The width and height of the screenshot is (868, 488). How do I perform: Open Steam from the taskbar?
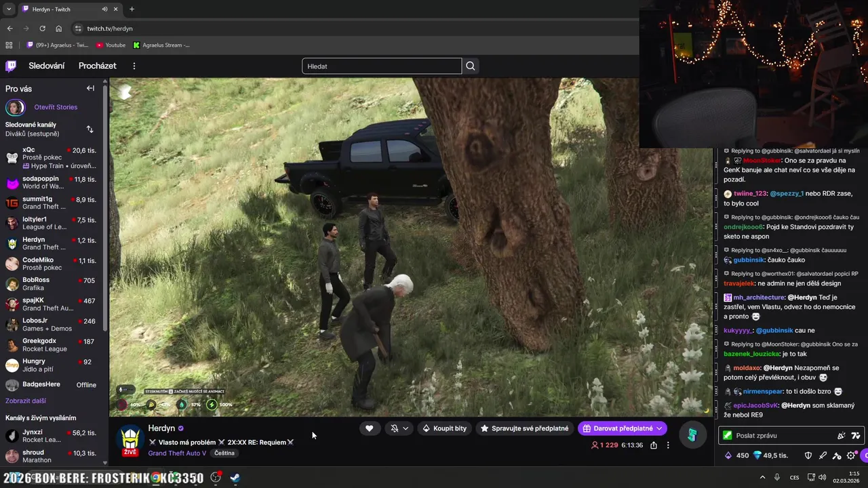pyautogui.click(x=235, y=478)
